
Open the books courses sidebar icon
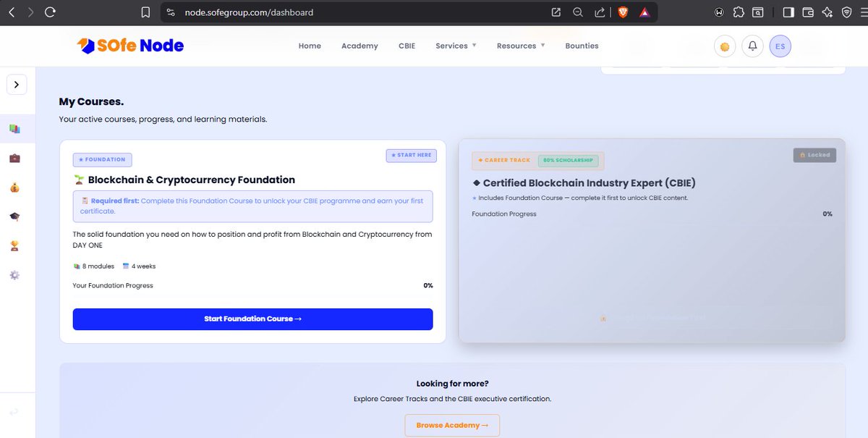pyautogui.click(x=14, y=129)
